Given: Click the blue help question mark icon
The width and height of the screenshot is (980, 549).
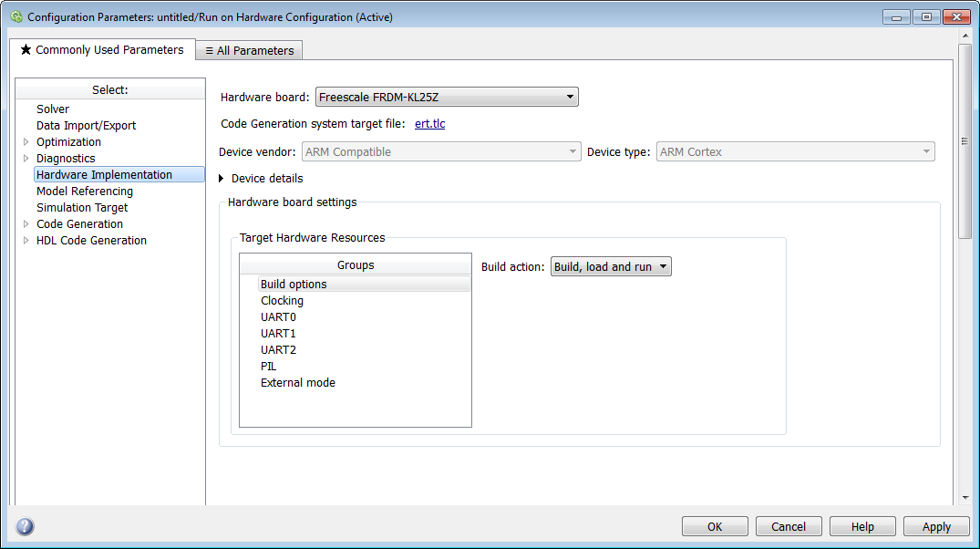Looking at the screenshot, I should pos(25,526).
